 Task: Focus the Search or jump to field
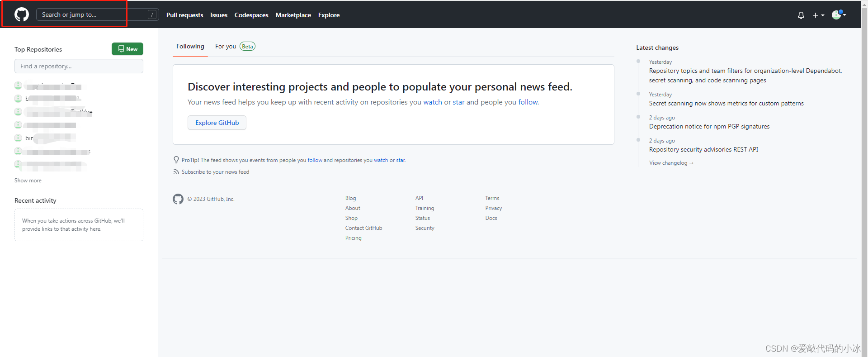coord(97,14)
